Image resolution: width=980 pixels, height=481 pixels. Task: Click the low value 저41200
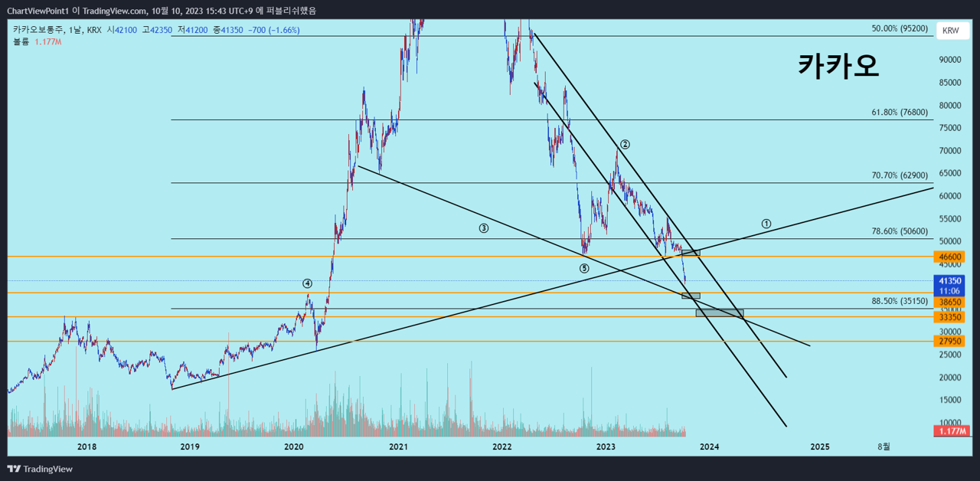(192, 30)
